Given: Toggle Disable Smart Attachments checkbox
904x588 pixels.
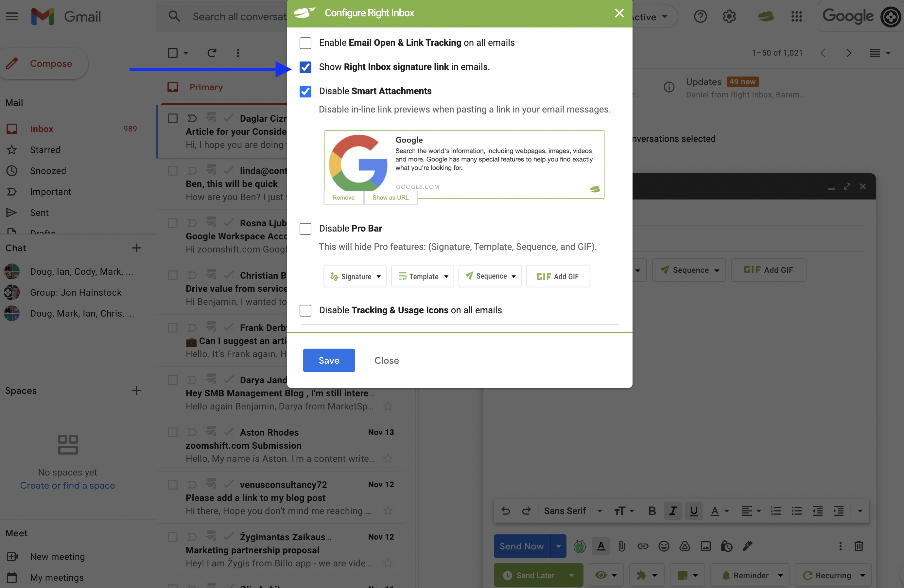Looking at the screenshot, I should pyautogui.click(x=305, y=91).
